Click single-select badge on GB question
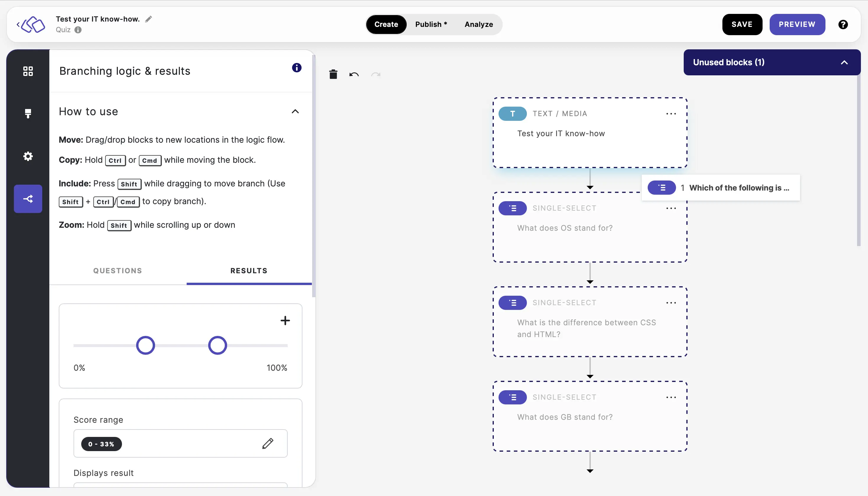This screenshot has width=868, height=496. point(512,398)
